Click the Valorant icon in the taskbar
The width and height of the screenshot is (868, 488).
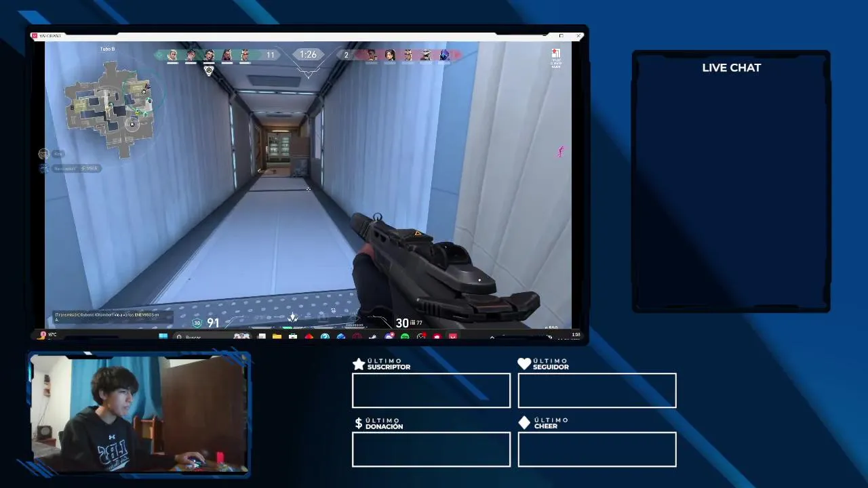(453, 336)
